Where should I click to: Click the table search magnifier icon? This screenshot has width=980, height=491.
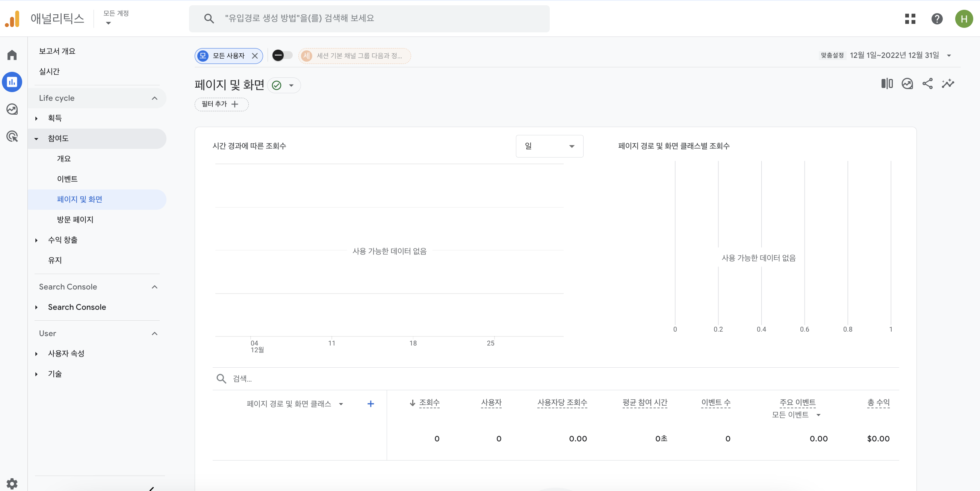click(221, 379)
